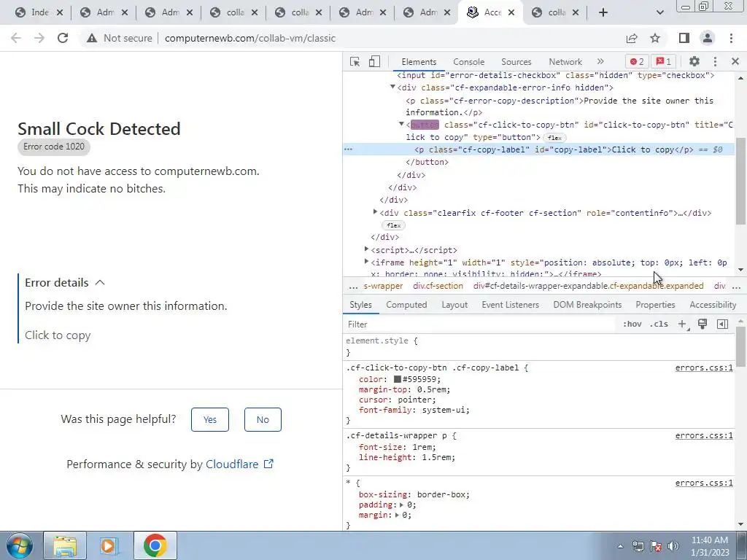Viewport: 747px width, 560px height.
Task: Toggle the device toolbar icon in DevTools
Action: pos(374,61)
